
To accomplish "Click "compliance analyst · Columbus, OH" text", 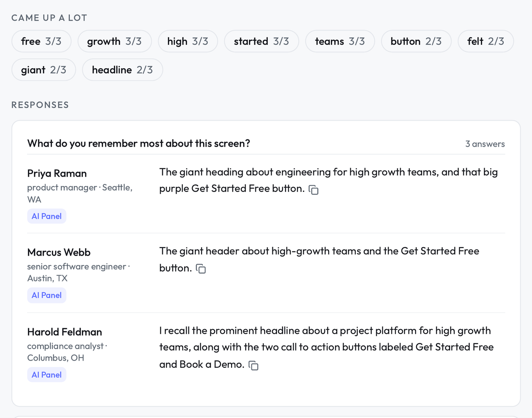I will [67, 352].
